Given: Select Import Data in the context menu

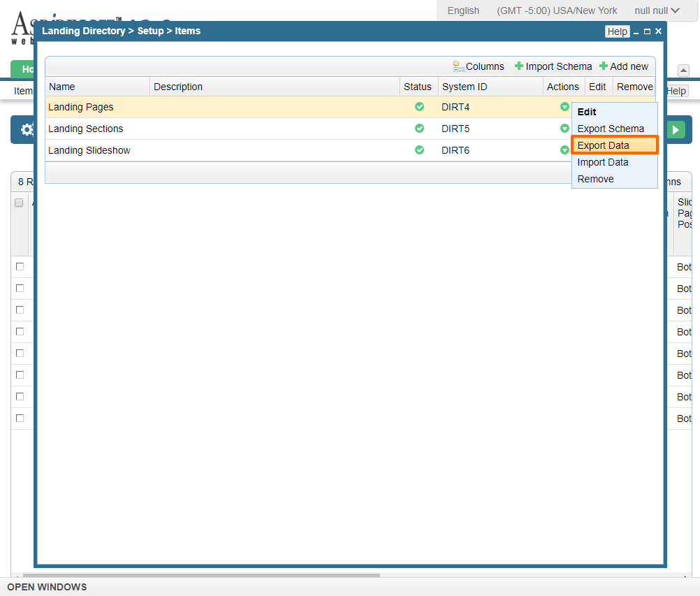Looking at the screenshot, I should [x=614, y=163].
